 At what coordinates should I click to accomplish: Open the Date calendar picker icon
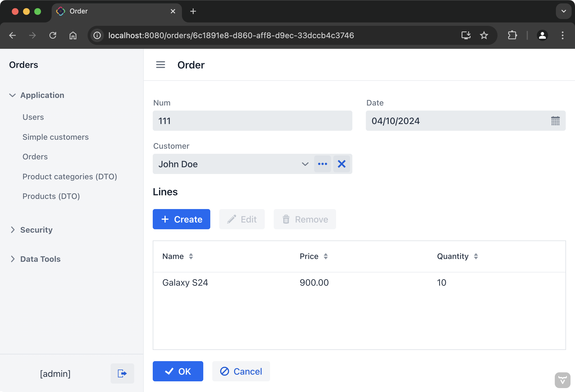click(555, 121)
